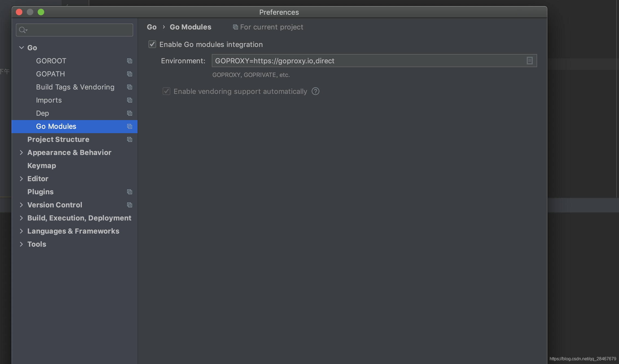Click the copy icon beside Version Control
The image size is (619, 364).
pos(130,205)
